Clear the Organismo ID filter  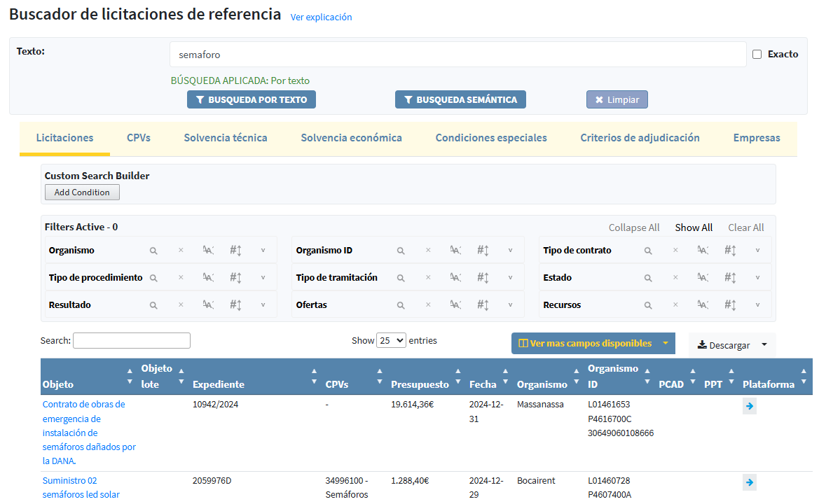tap(428, 251)
